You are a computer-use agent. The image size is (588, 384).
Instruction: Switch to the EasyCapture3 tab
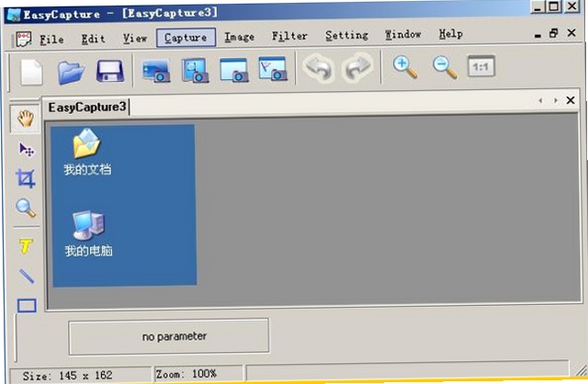click(x=86, y=107)
